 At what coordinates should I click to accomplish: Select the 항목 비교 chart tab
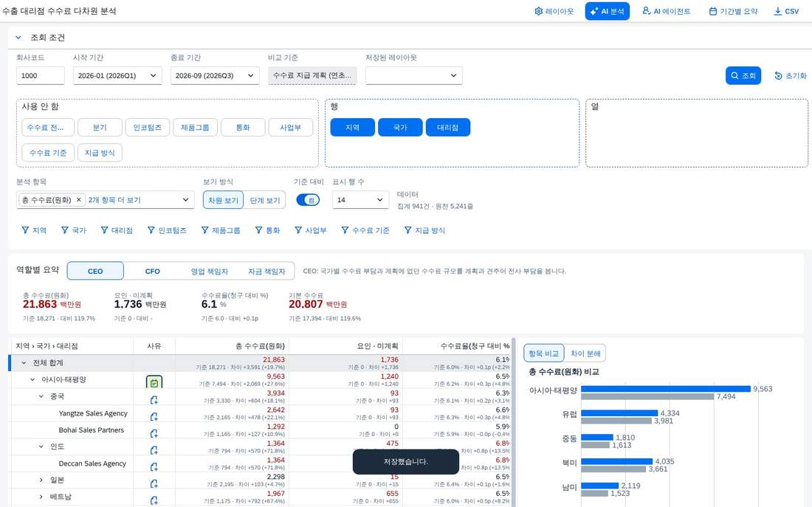tap(544, 353)
